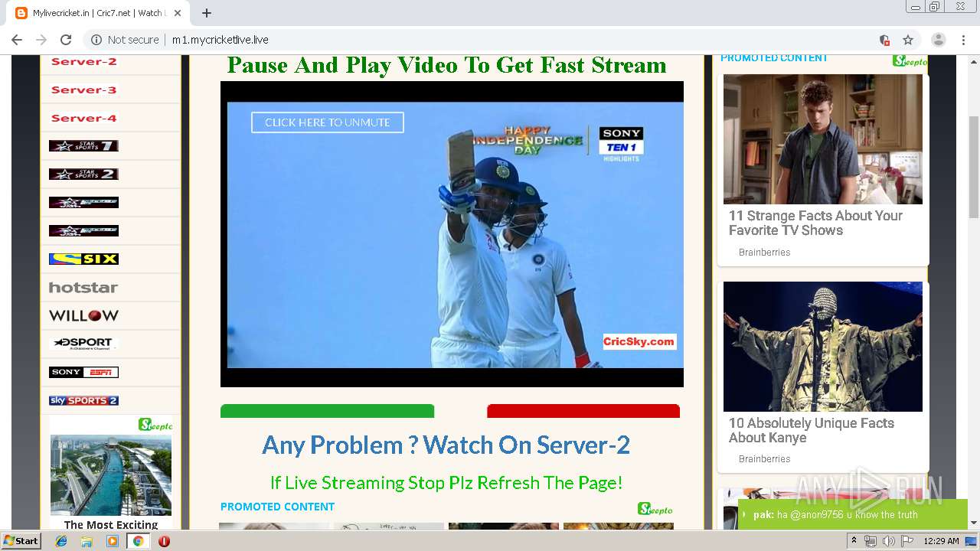980x551 pixels.
Task: Click the red Opera-style taskbar icon
Action: click(x=164, y=541)
